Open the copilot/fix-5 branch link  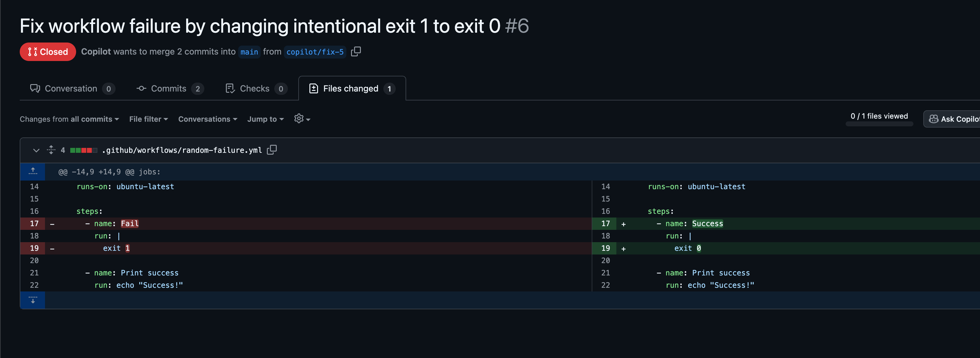(315, 52)
